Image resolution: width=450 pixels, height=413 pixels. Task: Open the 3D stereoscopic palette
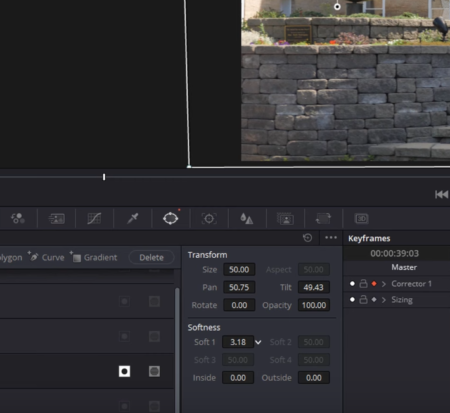point(362,219)
